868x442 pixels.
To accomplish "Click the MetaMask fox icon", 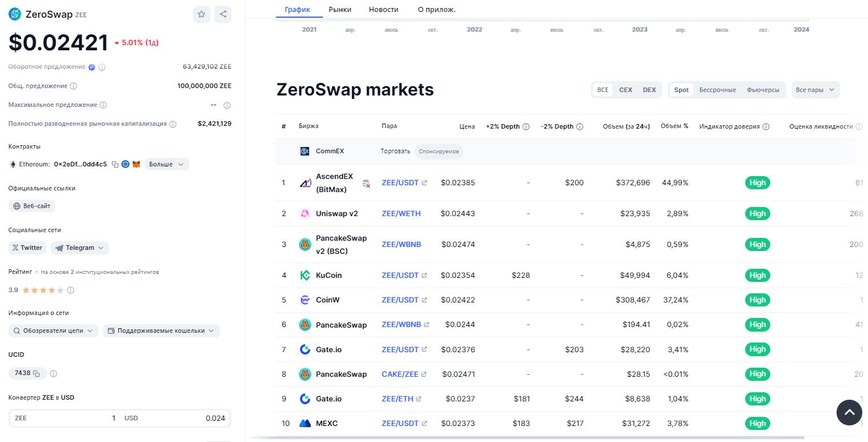I will 136,164.
